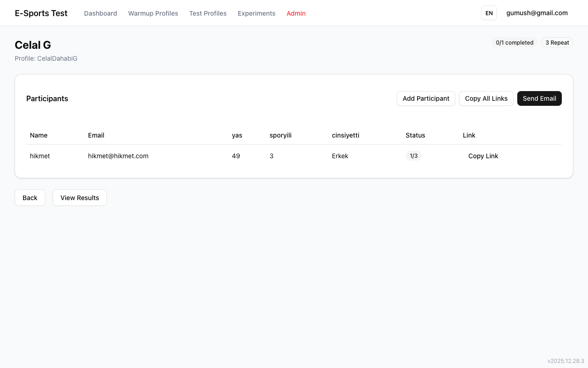This screenshot has width=588, height=368.
Task: Open the Experiments section
Action: pyautogui.click(x=256, y=13)
